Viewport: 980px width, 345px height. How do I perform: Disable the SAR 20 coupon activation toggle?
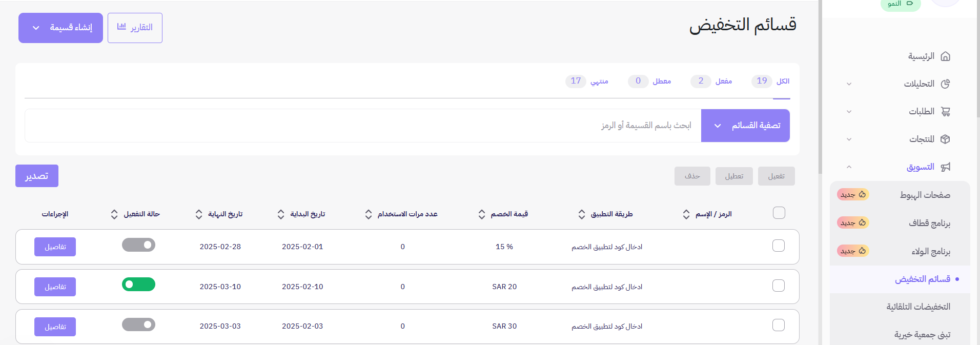tap(138, 285)
